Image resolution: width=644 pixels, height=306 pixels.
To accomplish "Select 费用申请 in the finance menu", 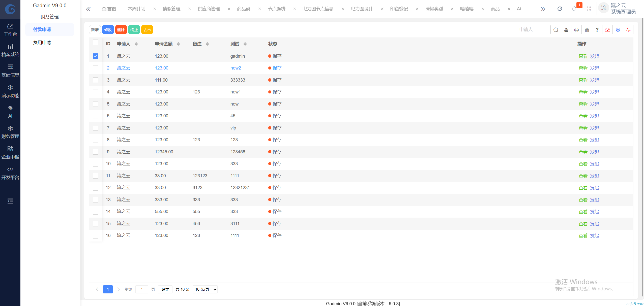I will point(42,43).
